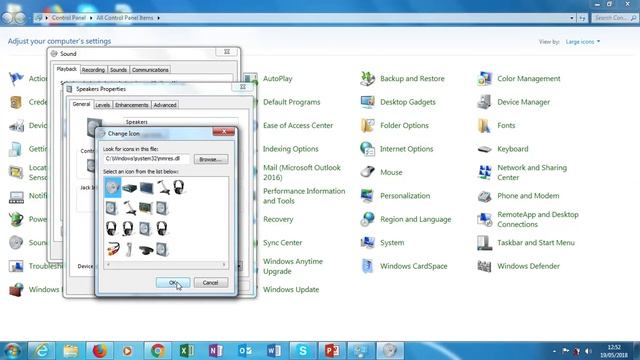Image resolution: width=640 pixels, height=360 pixels.
Task: Open Sync Center
Action: [x=282, y=243]
